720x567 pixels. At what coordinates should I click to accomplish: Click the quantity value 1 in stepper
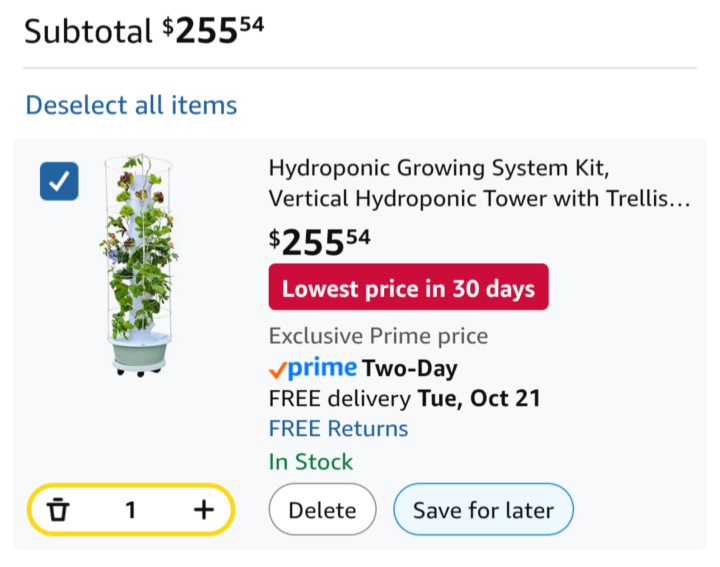130,510
